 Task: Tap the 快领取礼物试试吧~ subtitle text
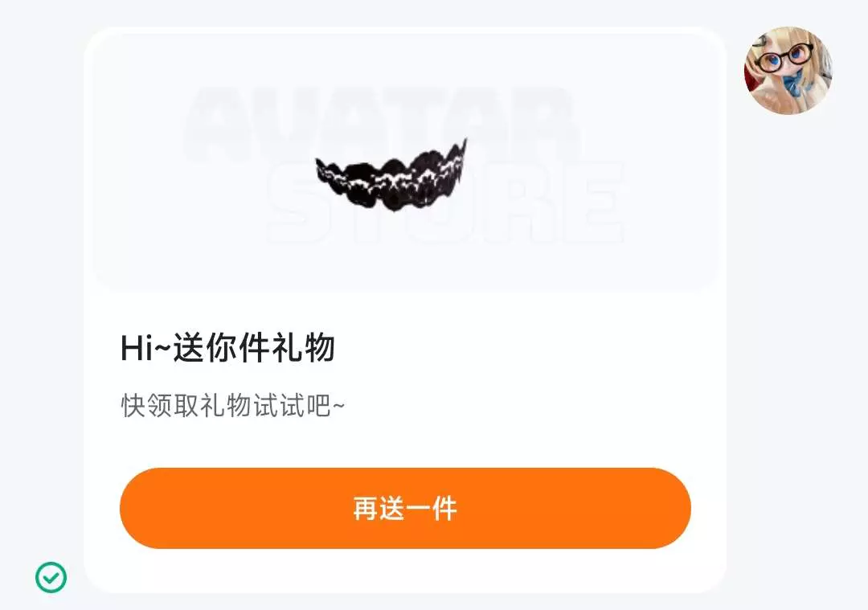click(232, 406)
